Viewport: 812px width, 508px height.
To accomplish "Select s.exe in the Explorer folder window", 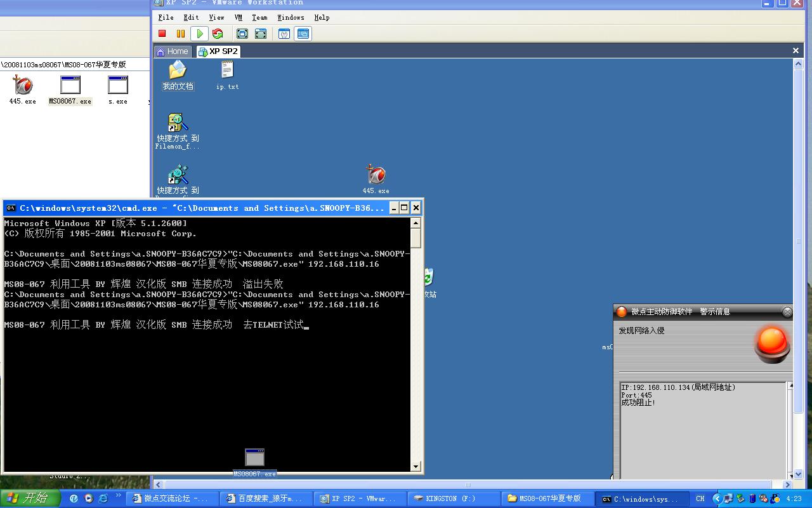I will pos(118,90).
